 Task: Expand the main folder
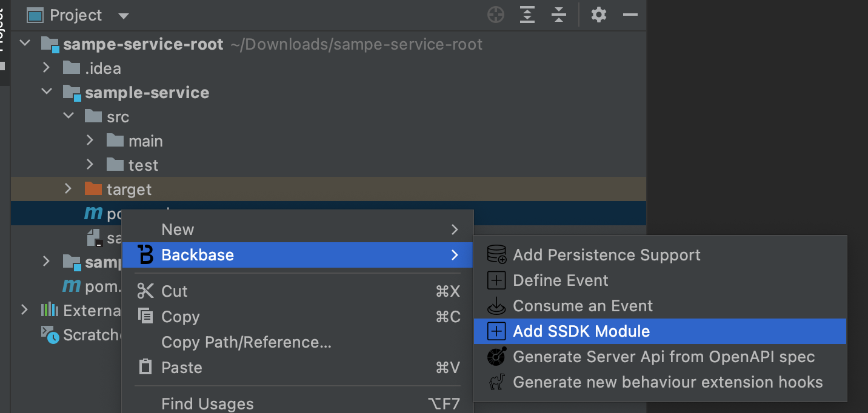[x=90, y=140]
